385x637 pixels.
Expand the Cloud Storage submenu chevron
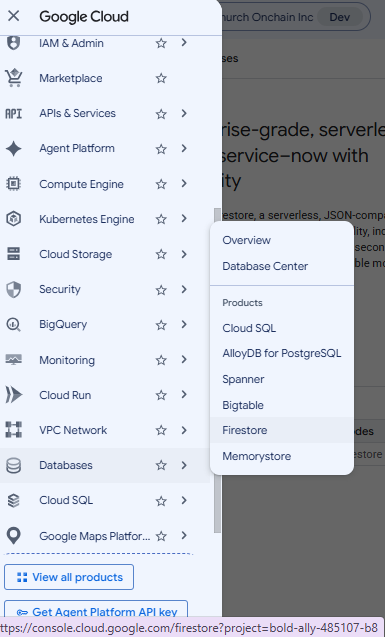click(x=184, y=254)
